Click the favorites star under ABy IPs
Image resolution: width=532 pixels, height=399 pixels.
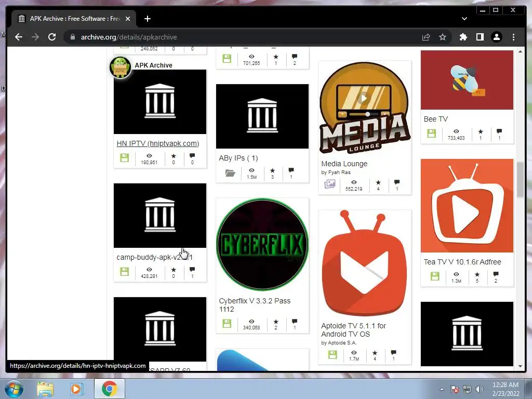click(272, 170)
